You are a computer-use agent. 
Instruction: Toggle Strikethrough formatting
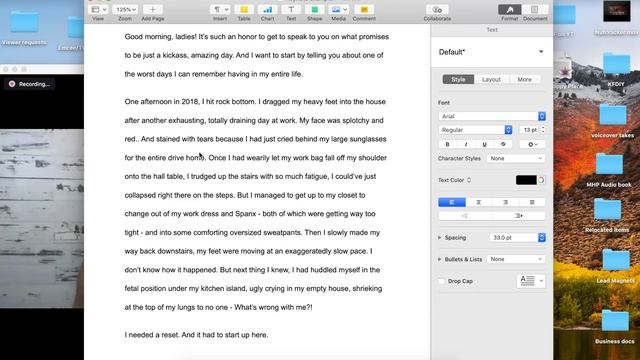pos(503,144)
